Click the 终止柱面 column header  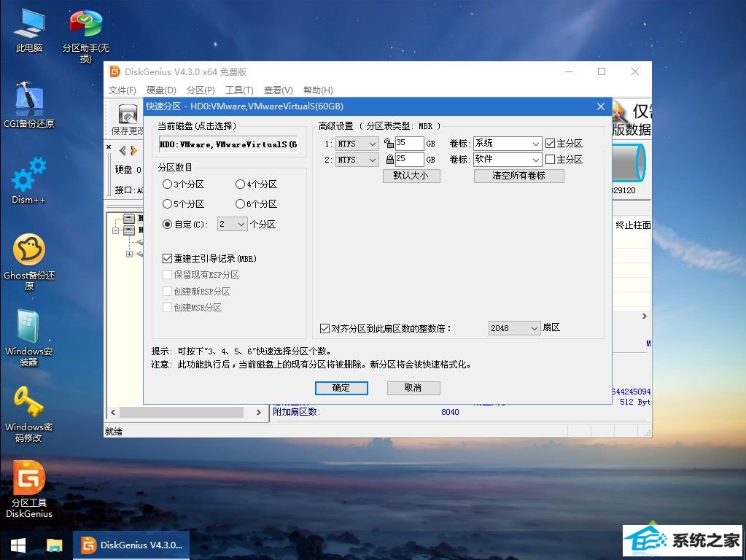pos(633,225)
